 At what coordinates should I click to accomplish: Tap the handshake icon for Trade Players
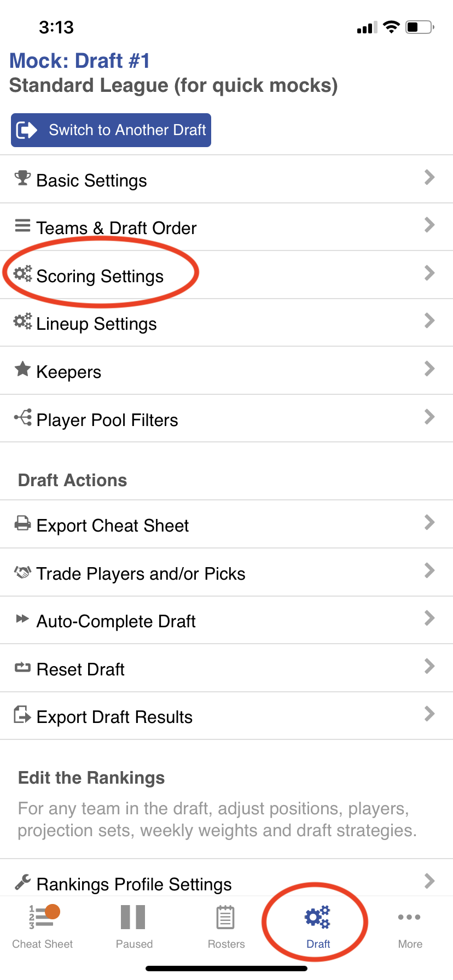(x=22, y=572)
